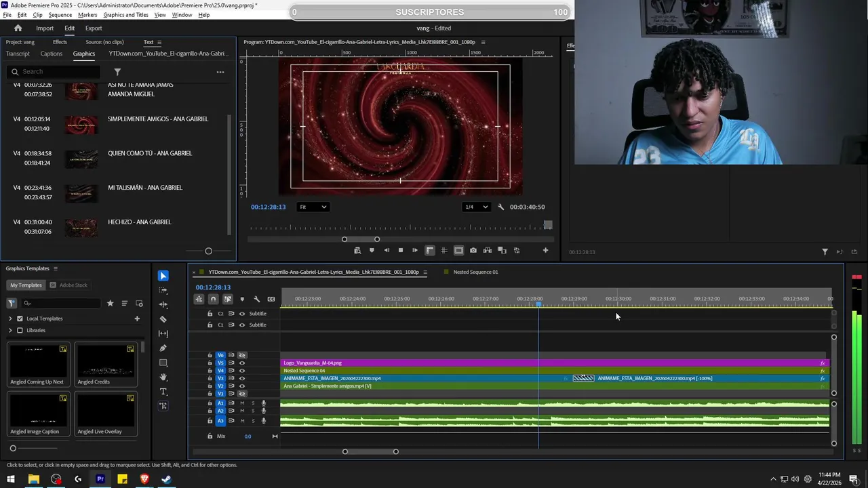Open the Fit zoom level dropdown

[x=313, y=207]
